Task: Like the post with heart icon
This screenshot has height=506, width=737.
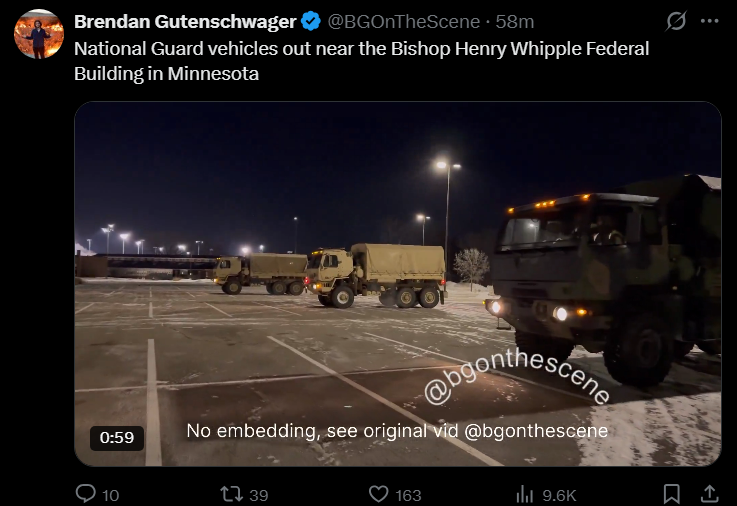Action: pos(378,494)
